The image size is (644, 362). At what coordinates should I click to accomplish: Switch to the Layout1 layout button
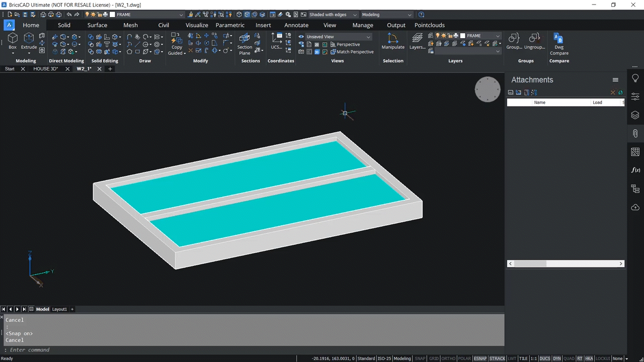pyautogui.click(x=59, y=309)
